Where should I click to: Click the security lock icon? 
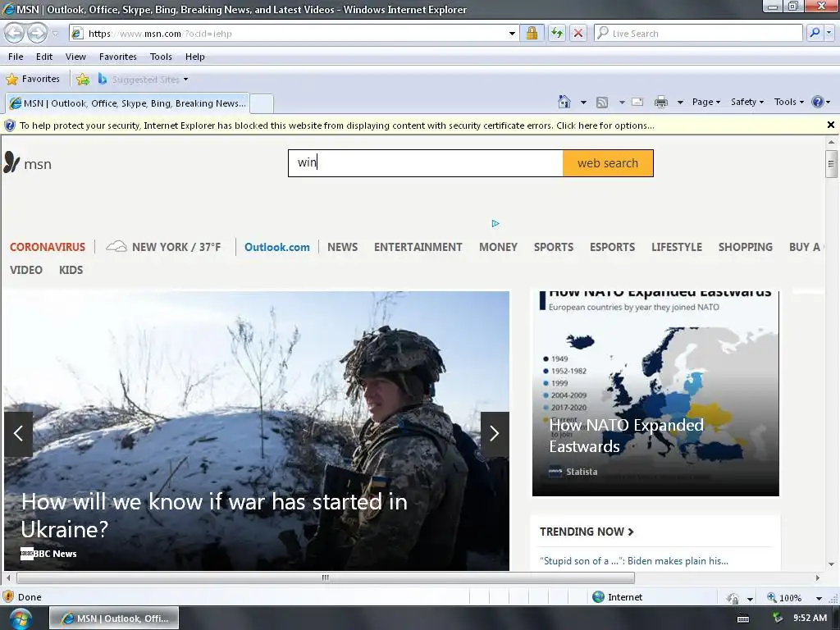pyautogui.click(x=532, y=33)
